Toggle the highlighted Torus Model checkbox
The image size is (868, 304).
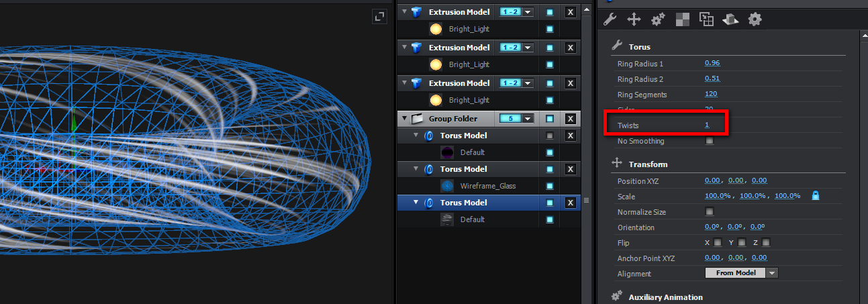coord(550,203)
